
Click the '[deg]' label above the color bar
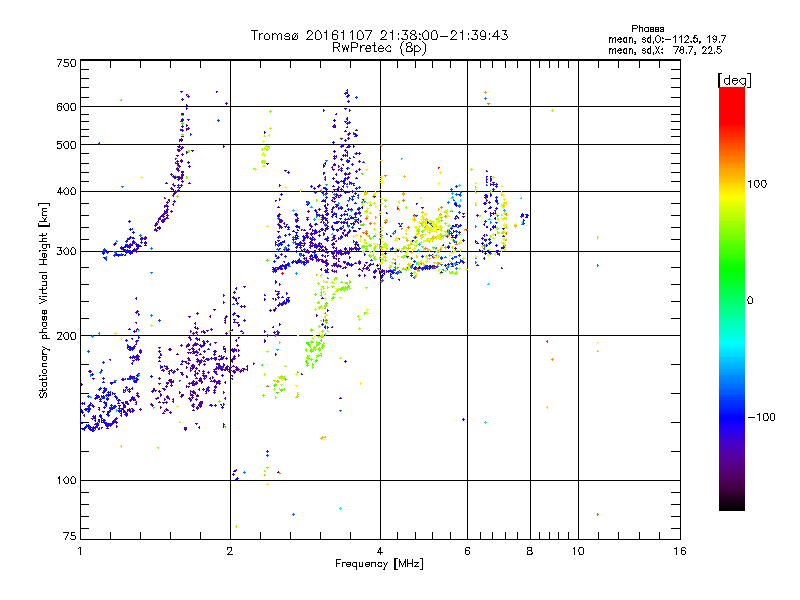(734, 81)
